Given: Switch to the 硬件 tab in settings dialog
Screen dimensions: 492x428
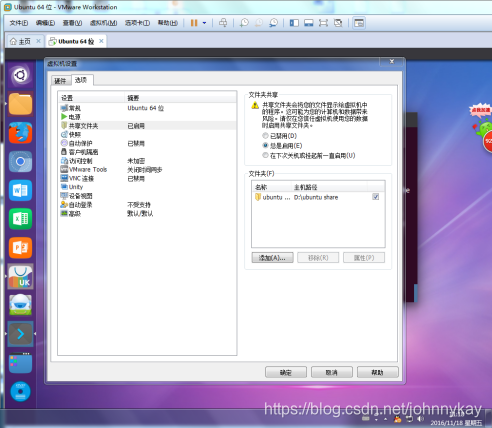Looking at the screenshot, I should click(61, 81).
